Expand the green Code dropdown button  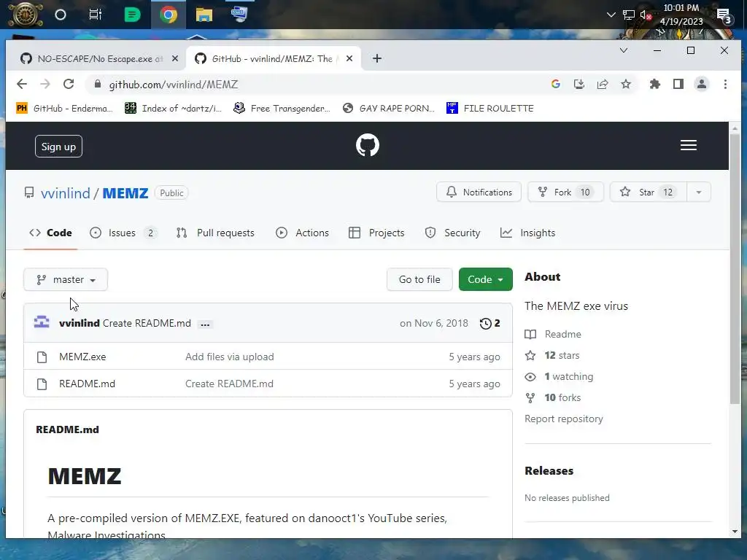click(485, 279)
